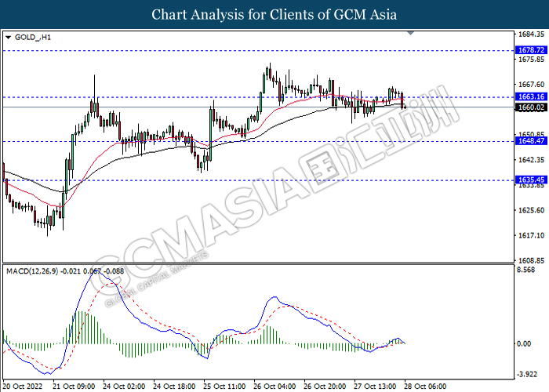549x392 pixels.
Task: Click the MACD scale value -3.922
Action: [x=527, y=375]
